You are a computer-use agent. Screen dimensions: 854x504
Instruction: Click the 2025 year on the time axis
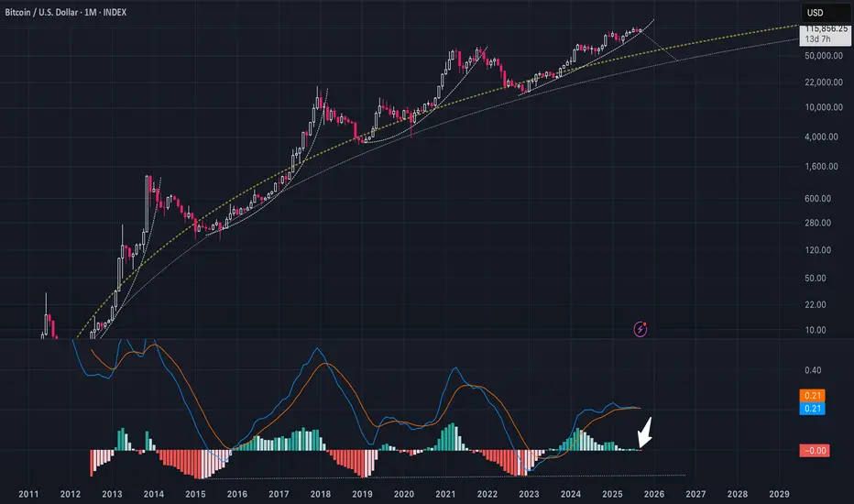point(612,494)
